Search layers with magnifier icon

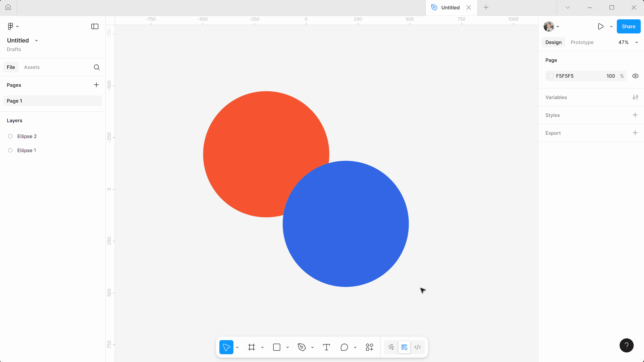97,67
